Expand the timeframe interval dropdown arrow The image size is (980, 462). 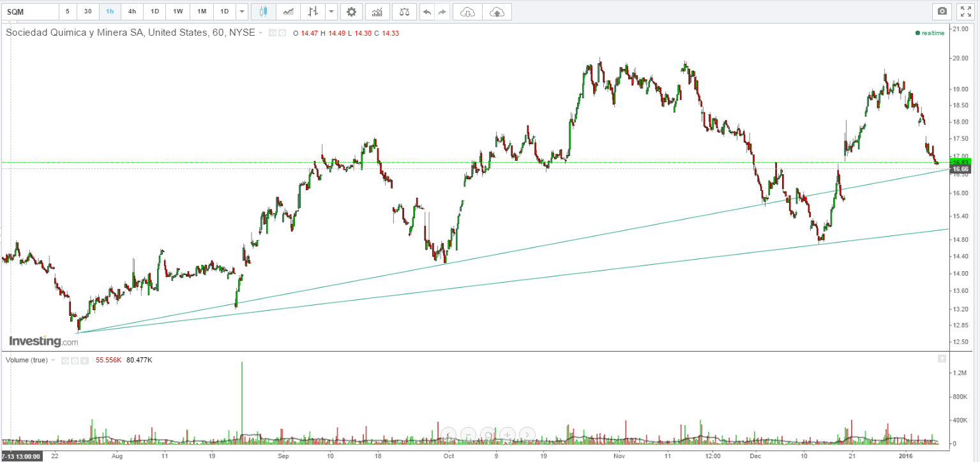click(241, 11)
